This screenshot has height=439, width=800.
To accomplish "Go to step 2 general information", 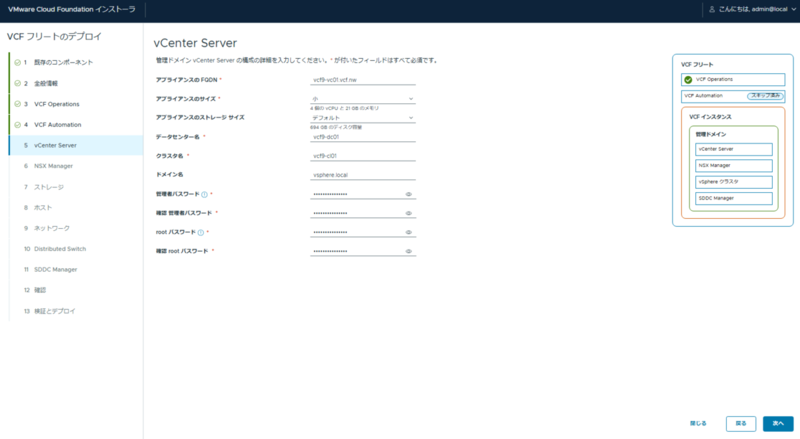I will coord(76,83).
